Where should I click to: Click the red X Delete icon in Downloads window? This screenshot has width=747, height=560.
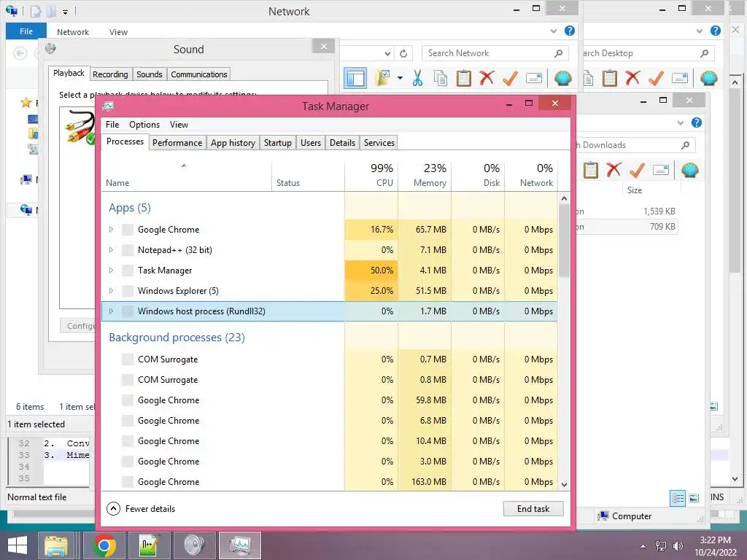pos(614,170)
